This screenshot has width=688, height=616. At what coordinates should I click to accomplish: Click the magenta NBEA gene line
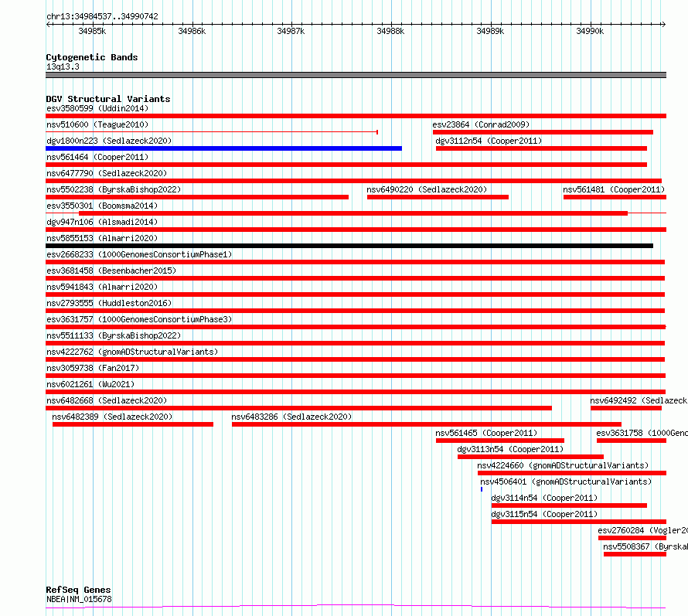click(356, 607)
